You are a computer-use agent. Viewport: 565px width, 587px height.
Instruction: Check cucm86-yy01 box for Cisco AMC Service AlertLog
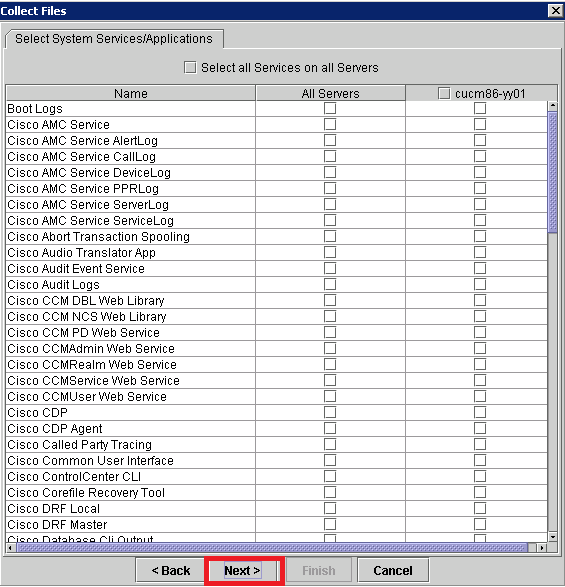(x=480, y=140)
